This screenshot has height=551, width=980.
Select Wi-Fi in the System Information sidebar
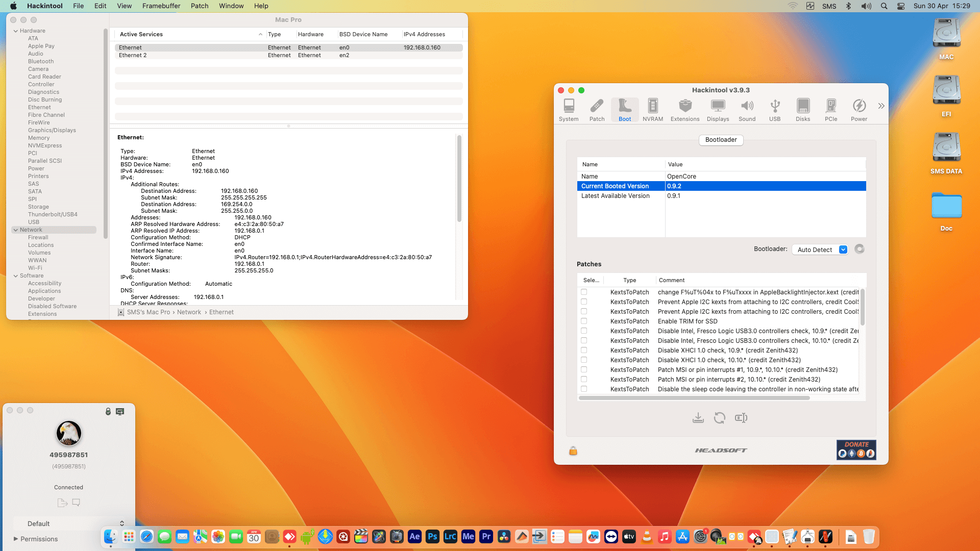(35, 268)
